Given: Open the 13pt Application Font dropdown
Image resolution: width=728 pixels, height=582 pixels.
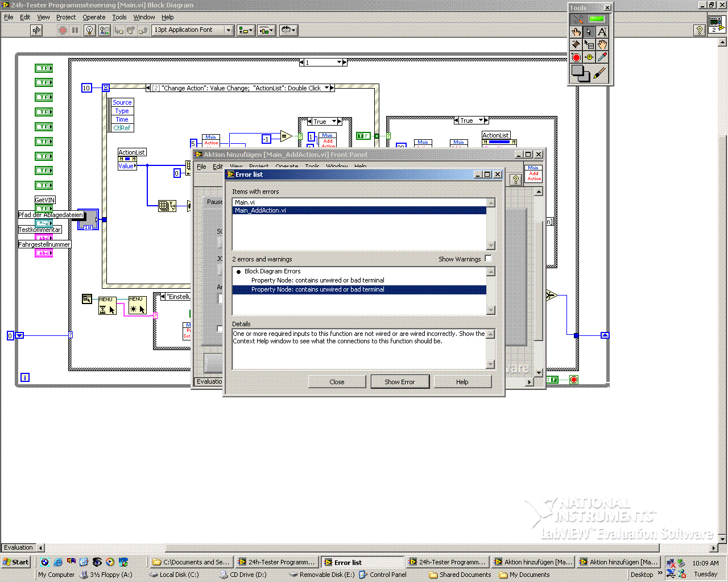Looking at the screenshot, I should pyautogui.click(x=193, y=30).
